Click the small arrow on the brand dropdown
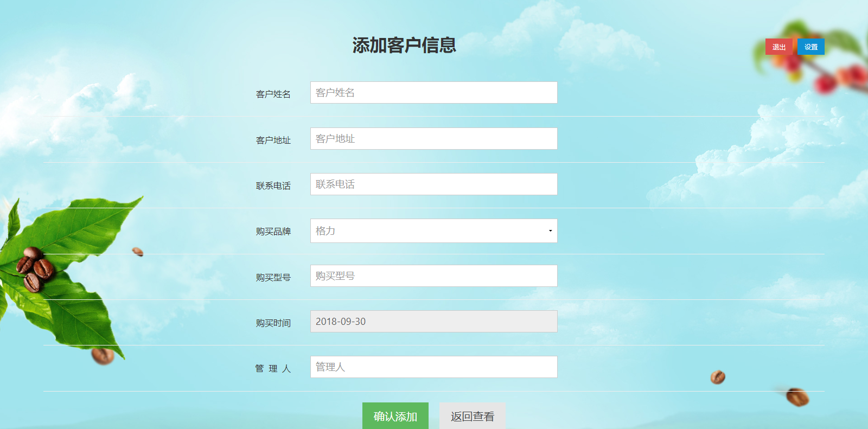The image size is (868, 429). pyautogui.click(x=550, y=231)
